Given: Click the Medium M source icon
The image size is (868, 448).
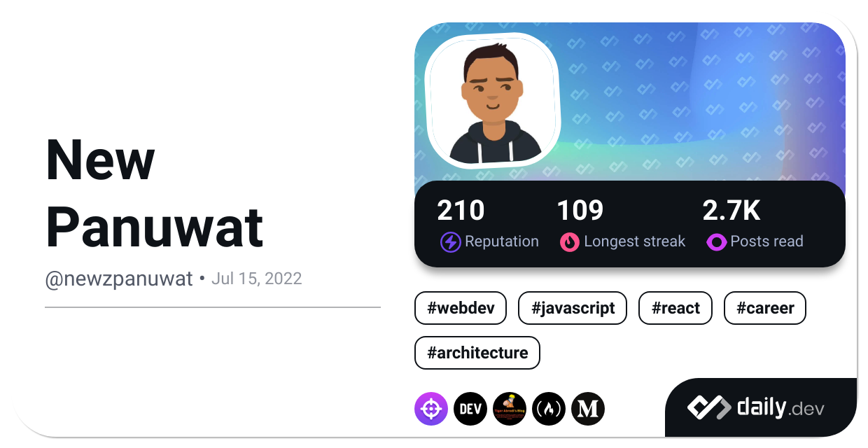Looking at the screenshot, I should click(588, 409).
